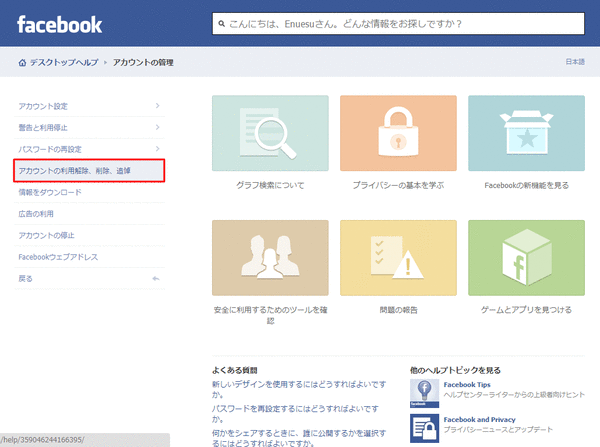The width and height of the screenshot is (600, 447).
Task: Click the help search input field
Action: click(x=398, y=24)
